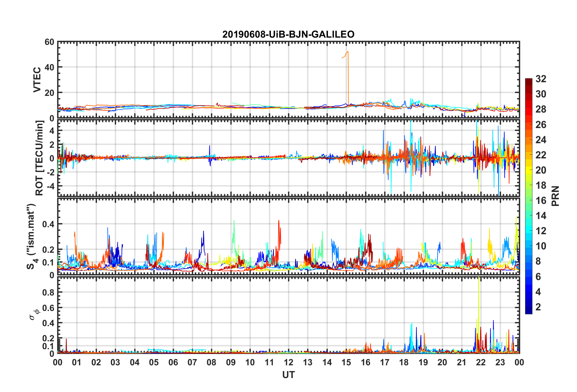
Task: Click the PRN color scale bar
Action: pyautogui.click(x=529, y=196)
